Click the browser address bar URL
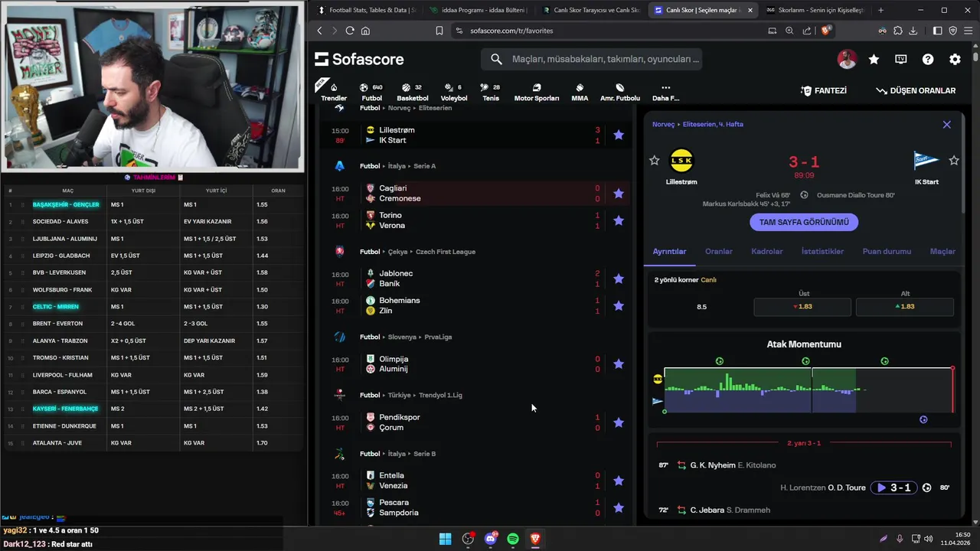 (511, 31)
